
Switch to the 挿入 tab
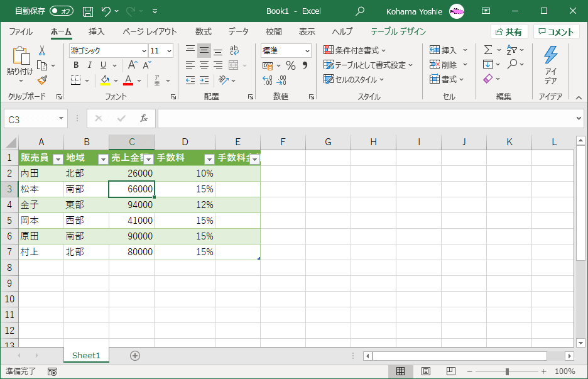[96, 31]
